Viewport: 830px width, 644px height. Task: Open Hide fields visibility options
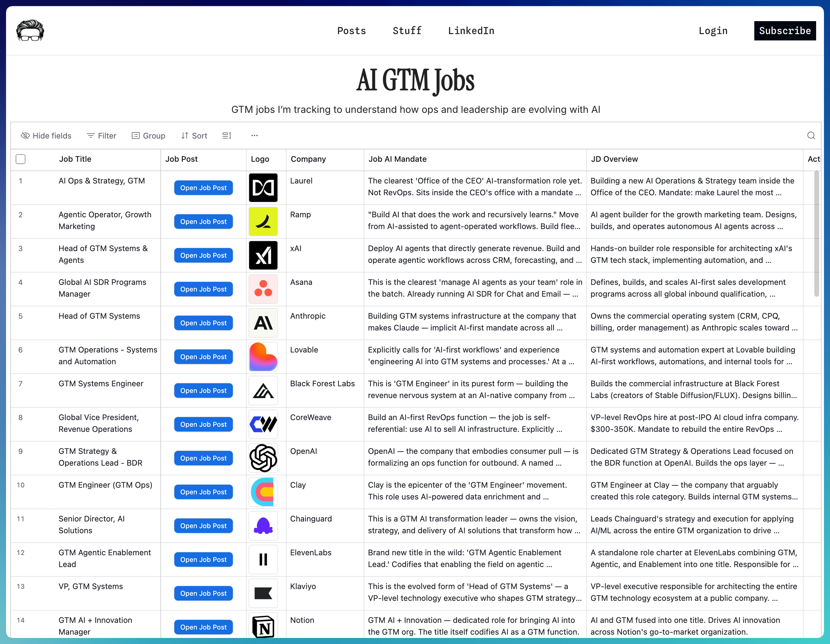(46, 136)
